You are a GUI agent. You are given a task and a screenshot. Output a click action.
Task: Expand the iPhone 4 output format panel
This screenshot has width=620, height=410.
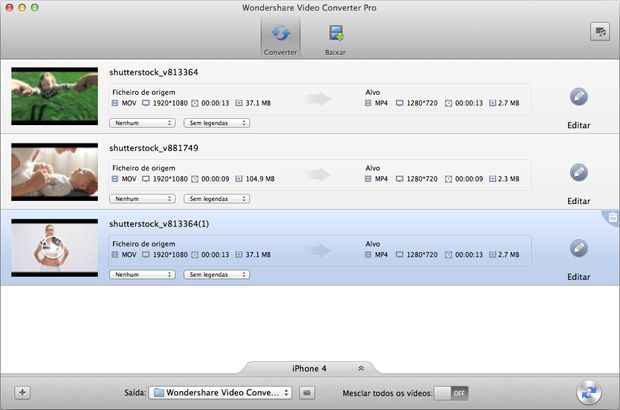[x=361, y=368]
